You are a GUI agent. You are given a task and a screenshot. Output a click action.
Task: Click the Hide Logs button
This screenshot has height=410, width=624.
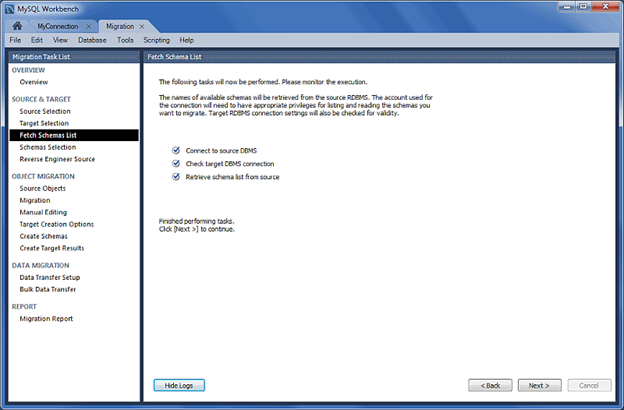(179, 385)
